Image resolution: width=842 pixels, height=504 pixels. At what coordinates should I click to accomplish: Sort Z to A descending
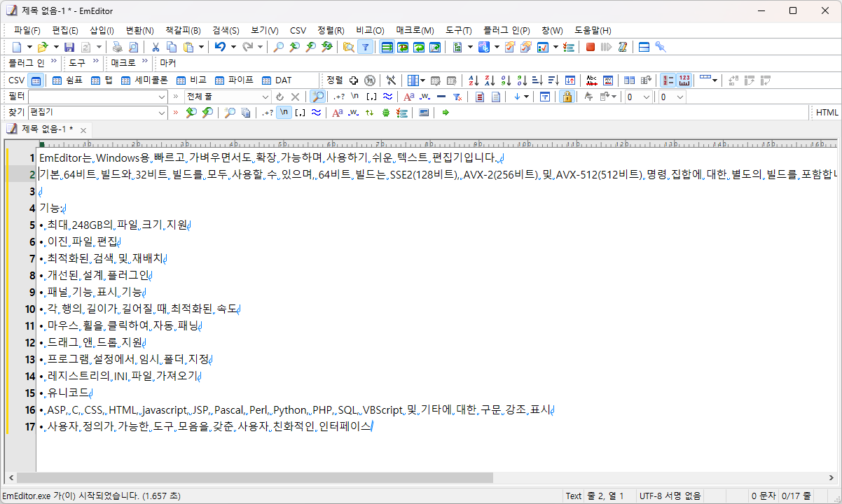click(490, 80)
